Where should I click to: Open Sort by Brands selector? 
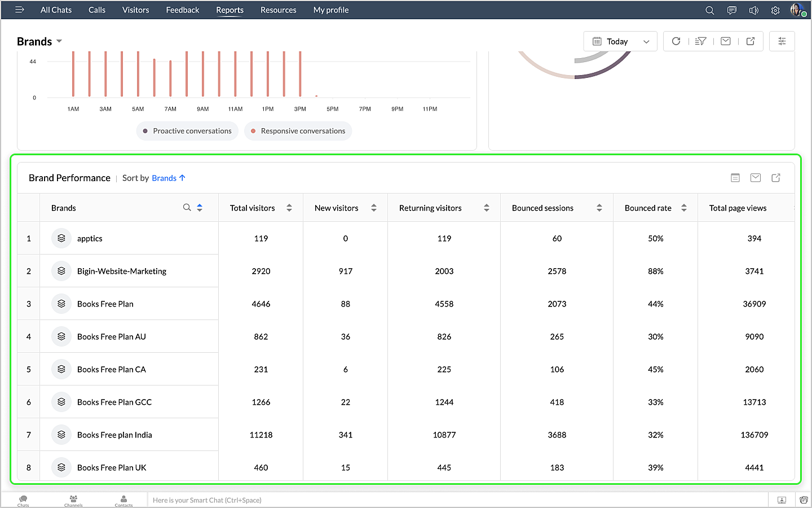[168, 178]
